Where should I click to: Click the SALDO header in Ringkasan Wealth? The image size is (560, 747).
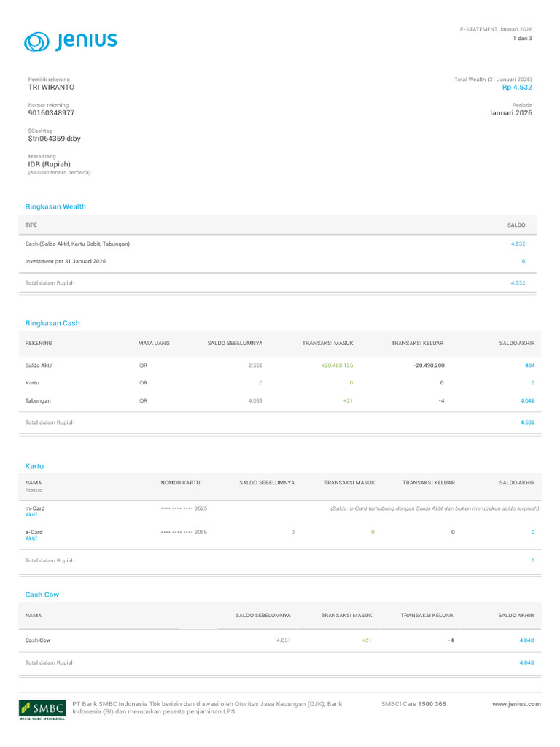coord(516,225)
